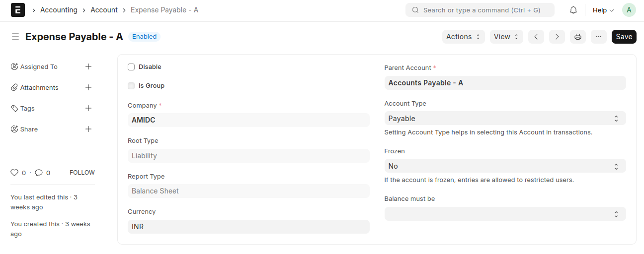Add an assignee with plus icon

(88, 66)
